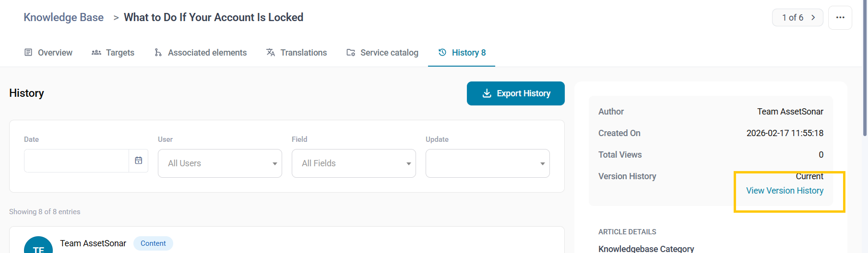This screenshot has height=253, width=868.
Task: Open the View Version History link
Action: (785, 191)
